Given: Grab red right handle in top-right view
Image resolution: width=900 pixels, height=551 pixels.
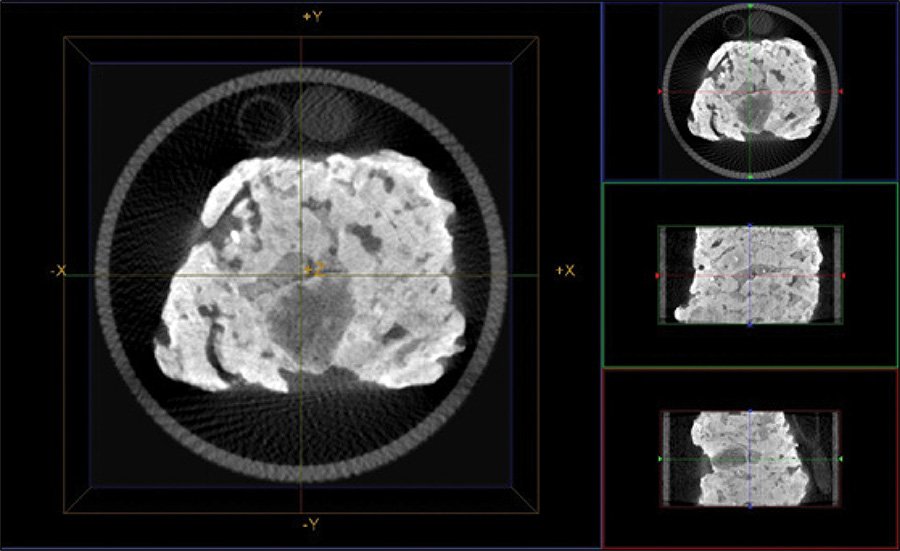Looking at the screenshot, I should click(x=842, y=92).
